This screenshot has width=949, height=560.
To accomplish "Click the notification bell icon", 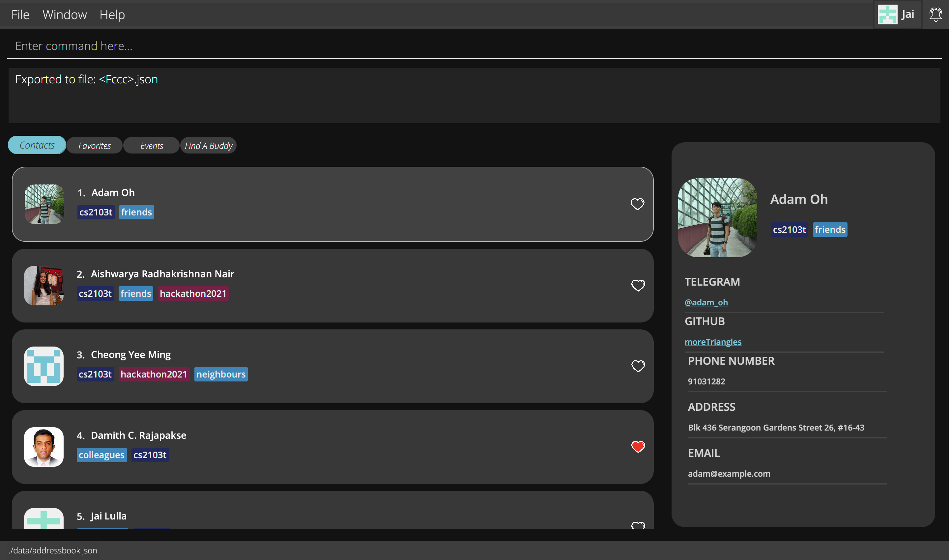I will pyautogui.click(x=935, y=15).
